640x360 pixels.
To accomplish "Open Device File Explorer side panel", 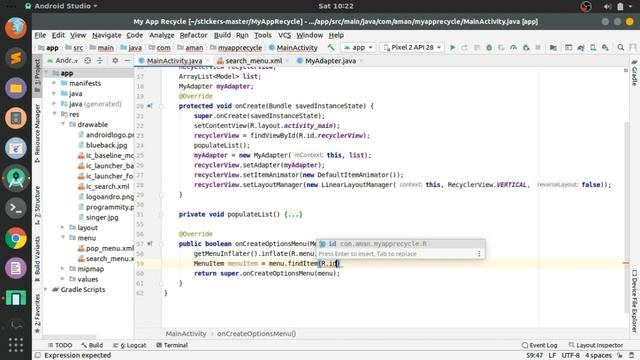I will 634,301.
